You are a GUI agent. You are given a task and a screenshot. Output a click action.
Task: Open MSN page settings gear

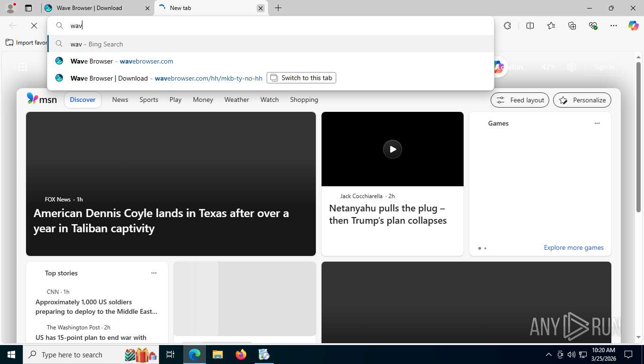[572, 67]
